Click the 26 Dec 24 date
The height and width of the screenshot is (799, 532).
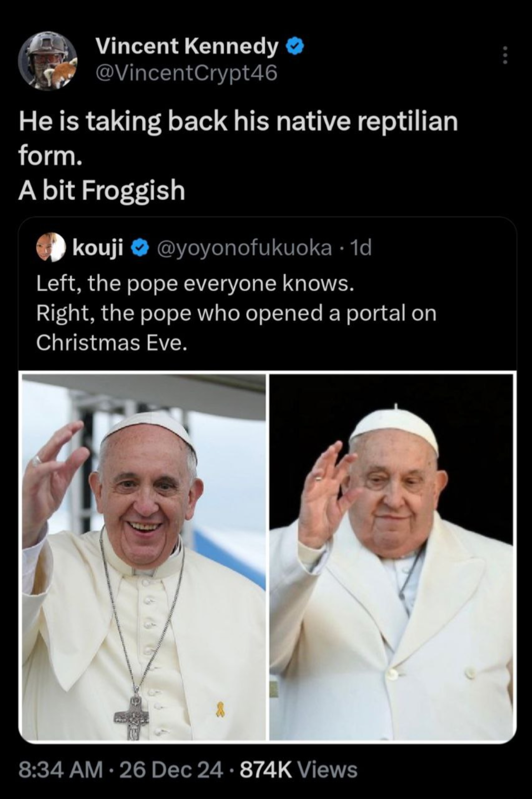[x=170, y=769]
